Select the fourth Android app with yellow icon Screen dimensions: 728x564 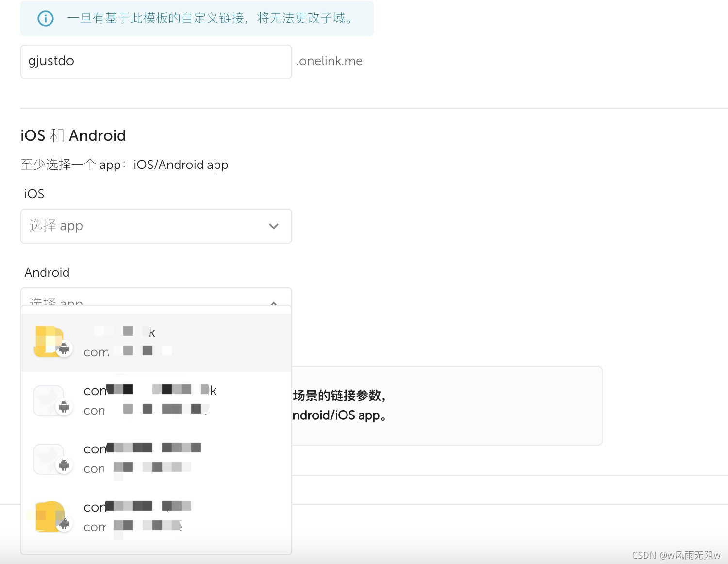[x=156, y=517]
